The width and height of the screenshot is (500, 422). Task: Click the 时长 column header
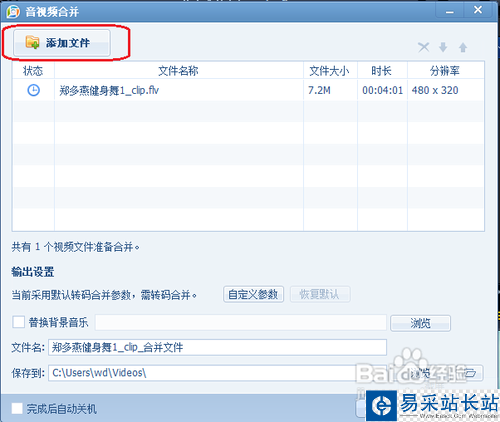(x=382, y=71)
